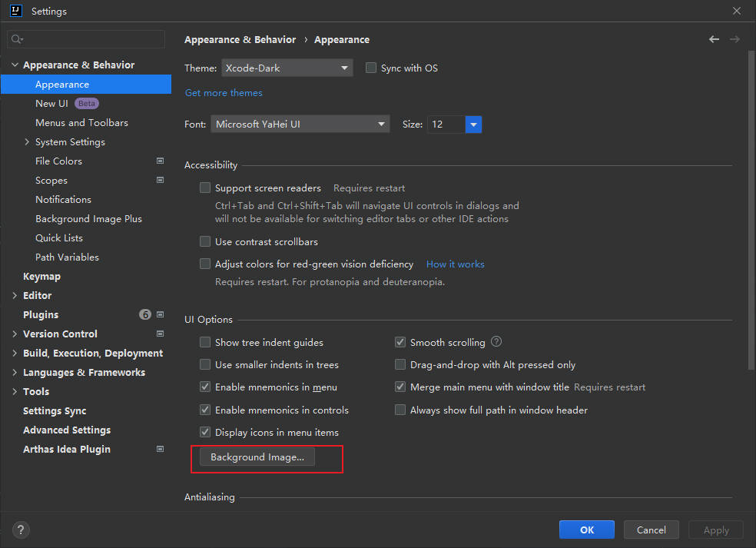This screenshot has width=756, height=548.
Task: Open the Theme dropdown
Action: [x=287, y=68]
